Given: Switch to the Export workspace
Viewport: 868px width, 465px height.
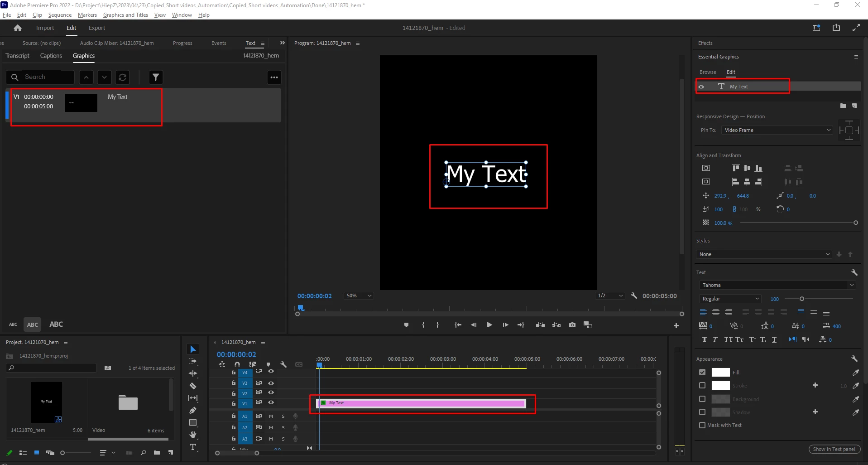Looking at the screenshot, I should pos(97,28).
